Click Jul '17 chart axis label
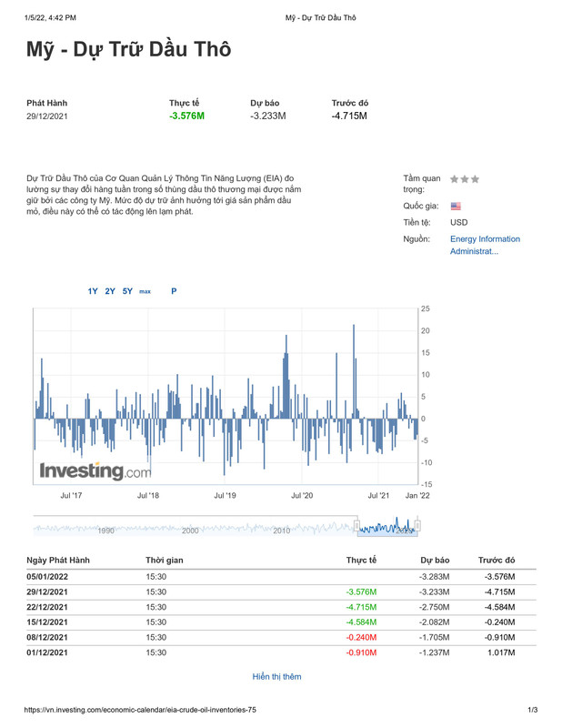This screenshot has width=562, height=728. point(71,495)
